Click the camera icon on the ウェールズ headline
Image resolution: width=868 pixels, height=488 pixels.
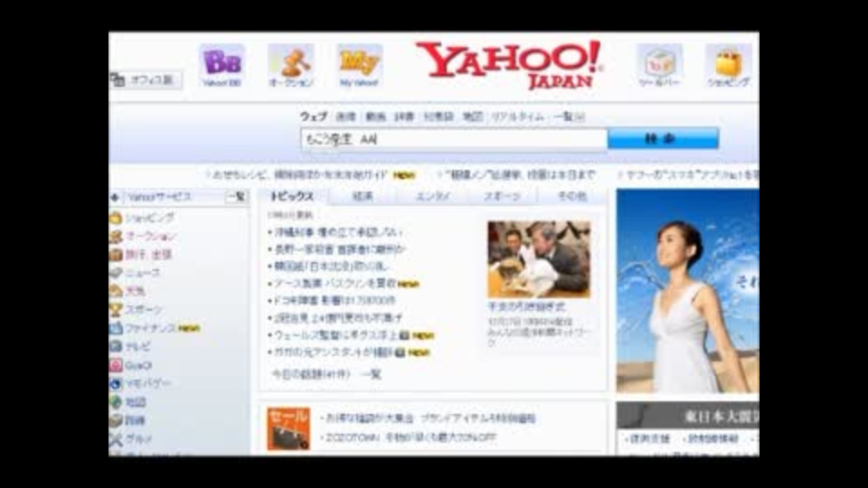[405, 335]
